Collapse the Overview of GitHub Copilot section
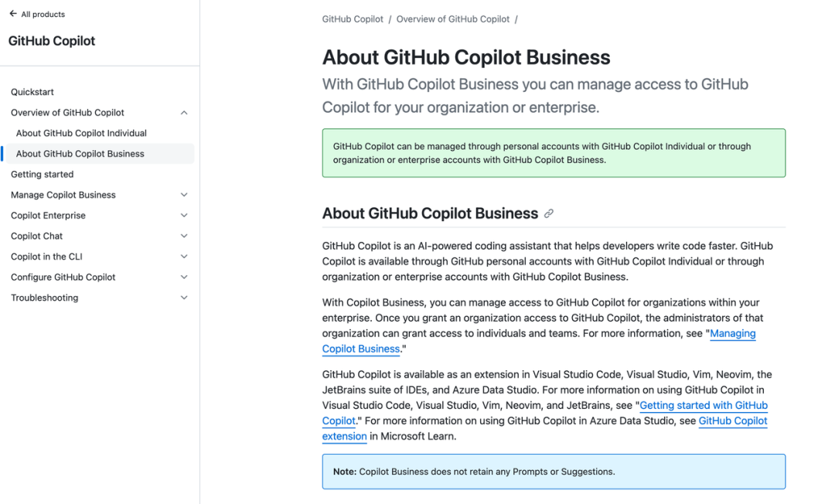 pyautogui.click(x=184, y=113)
